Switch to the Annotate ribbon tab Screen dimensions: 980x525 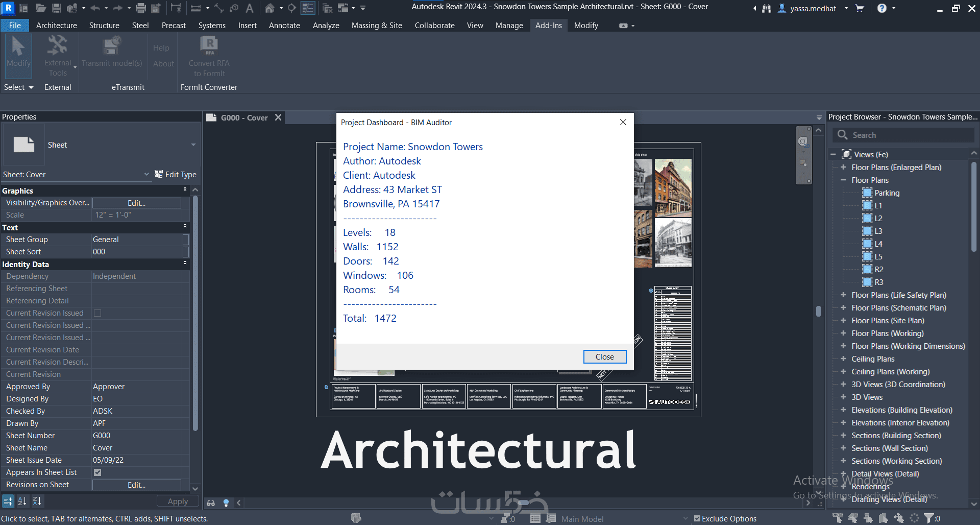coord(284,25)
